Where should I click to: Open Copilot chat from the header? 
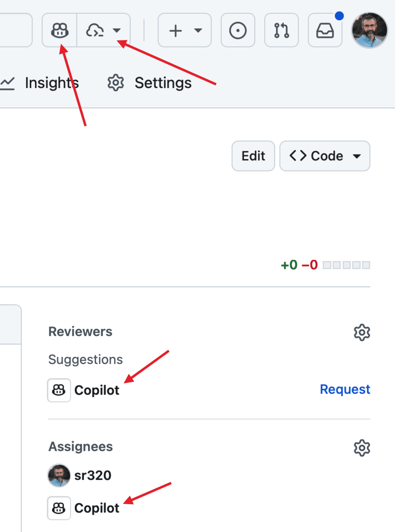click(59, 30)
